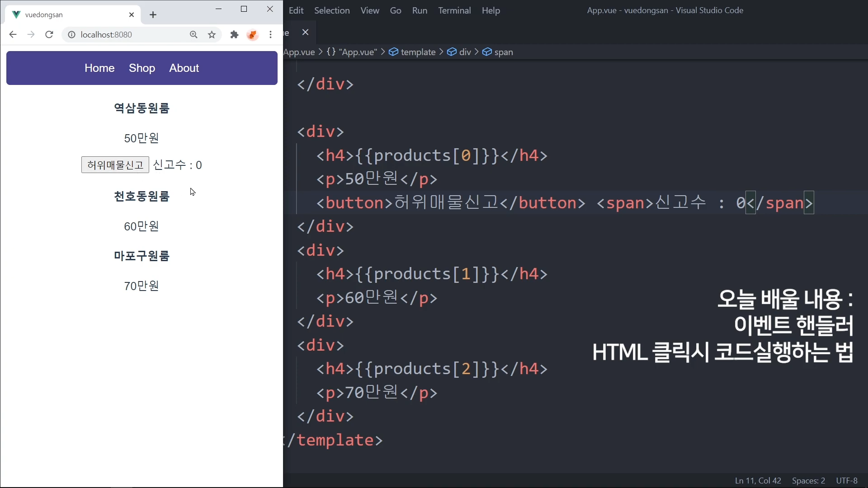
Task: Open a new browser tab
Action: click(153, 15)
